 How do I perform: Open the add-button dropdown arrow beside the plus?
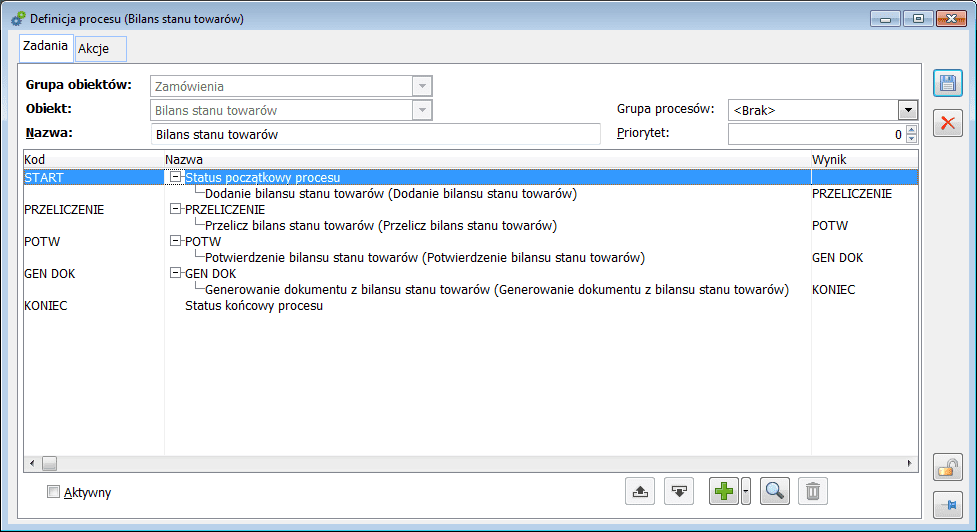tap(746, 492)
